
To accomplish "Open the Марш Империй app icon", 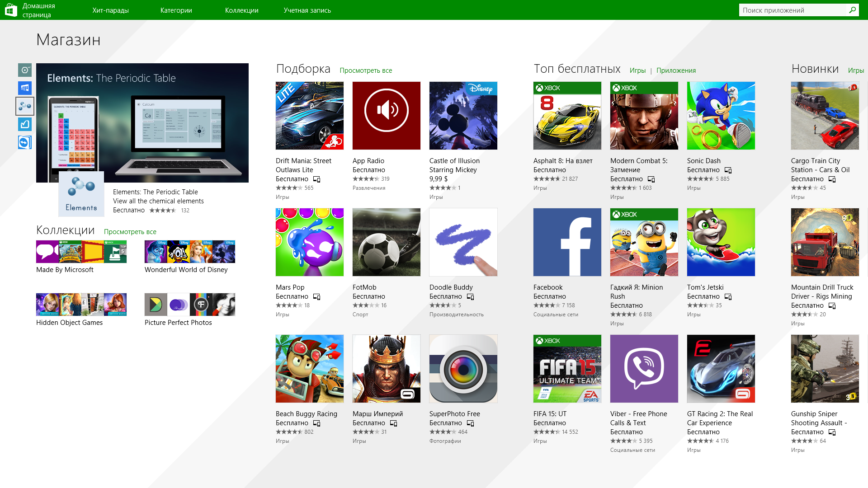I will pos(387,369).
